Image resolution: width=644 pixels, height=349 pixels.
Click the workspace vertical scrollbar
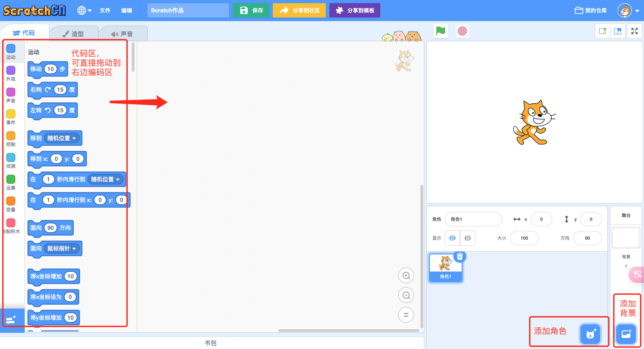(x=422, y=256)
